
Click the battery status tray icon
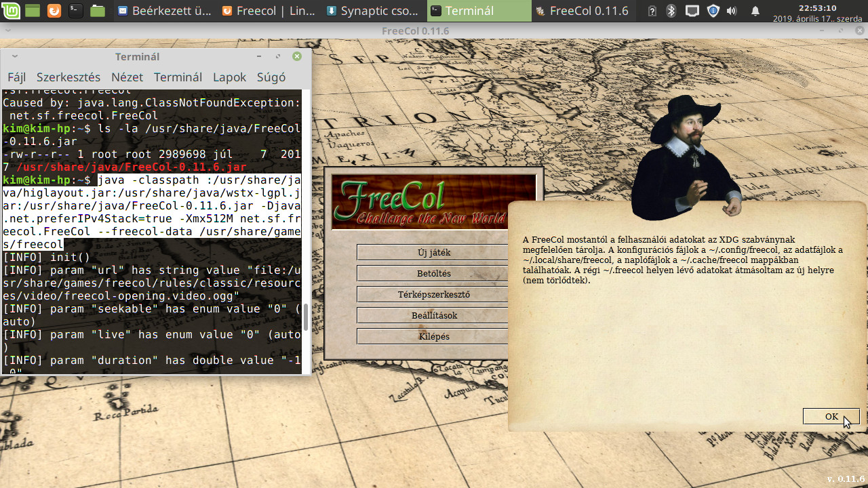coord(652,11)
